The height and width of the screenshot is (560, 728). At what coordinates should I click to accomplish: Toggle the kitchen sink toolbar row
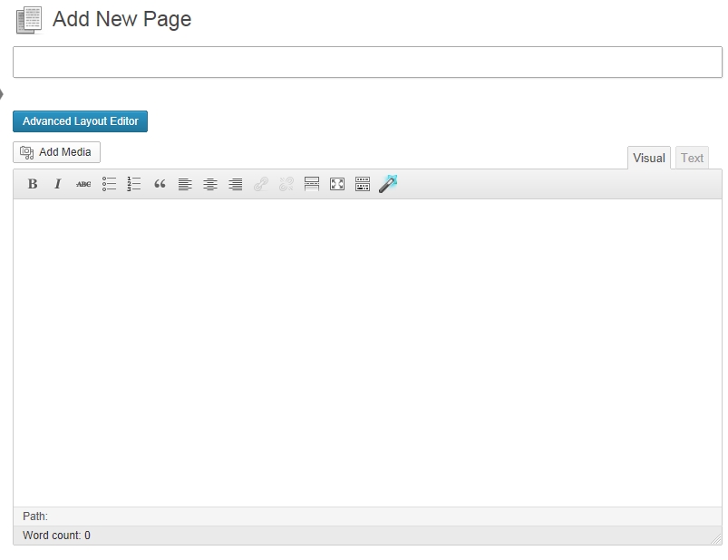tap(362, 183)
